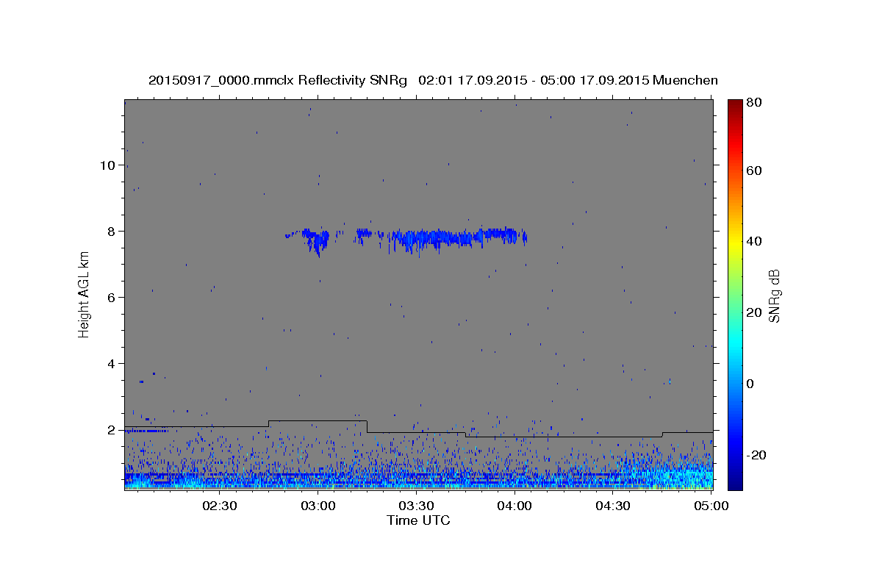Image resolution: width=882 pixels, height=588 pixels.
Task: Click the 04:00 time tick label
Action: tap(514, 506)
